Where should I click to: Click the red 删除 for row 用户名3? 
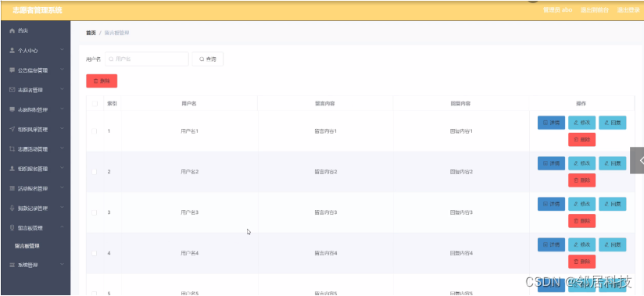click(x=581, y=221)
